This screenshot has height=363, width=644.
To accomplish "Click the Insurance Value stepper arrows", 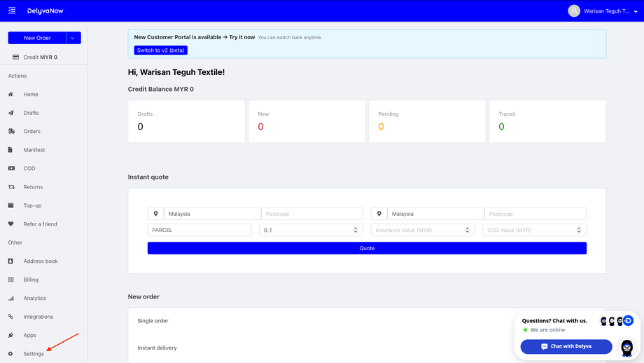I will (468, 230).
